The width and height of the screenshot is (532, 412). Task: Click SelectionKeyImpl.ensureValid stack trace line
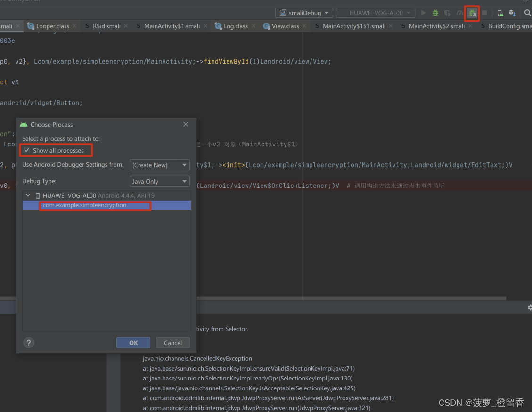point(249,368)
